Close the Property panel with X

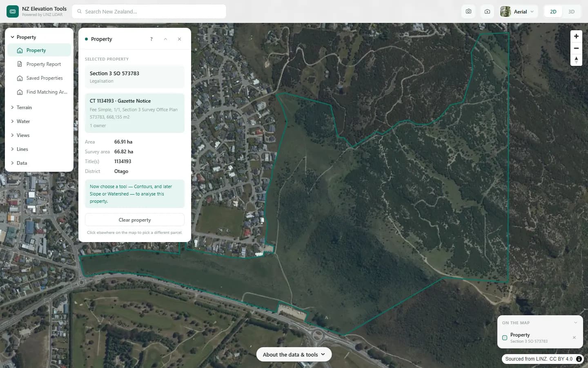(x=179, y=39)
